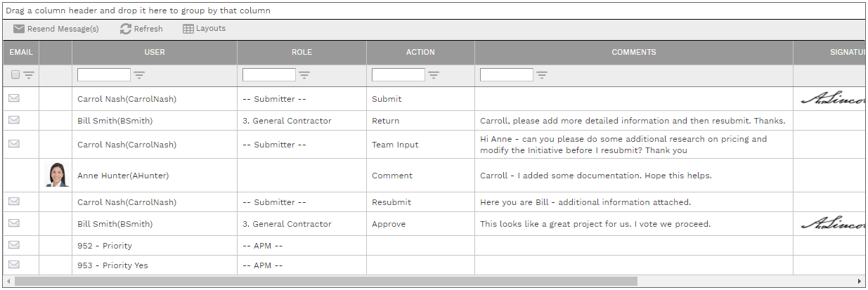Click email icon in Bill Smith Return row
868x290 pixels.
pyautogui.click(x=14, y=120)
